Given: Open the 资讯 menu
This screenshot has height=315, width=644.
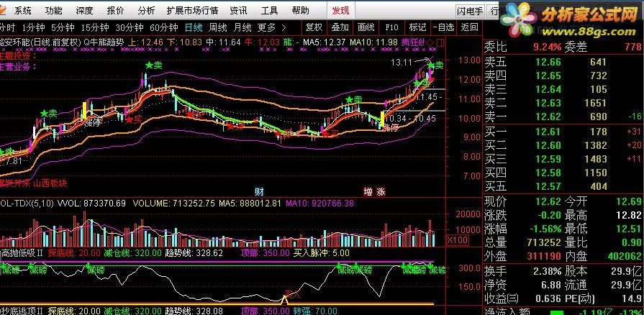Looking at the screenshot, I should [239, 10].
